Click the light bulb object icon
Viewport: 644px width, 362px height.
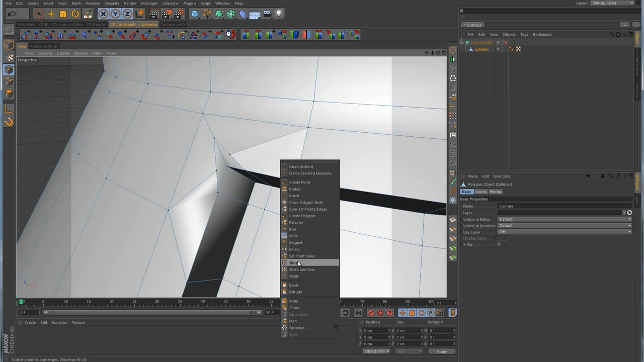click(x=279, y=14)
